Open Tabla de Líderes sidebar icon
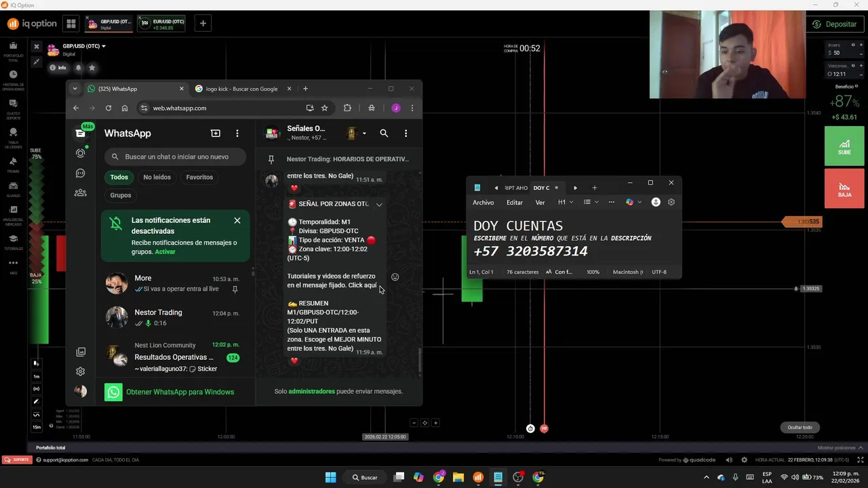 pyautogui.click(x=13, y=137)
